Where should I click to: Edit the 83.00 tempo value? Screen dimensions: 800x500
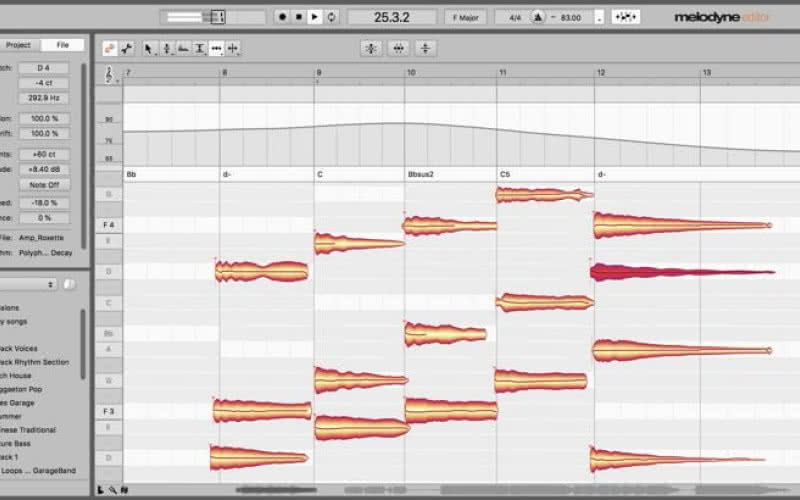[570, 17]
